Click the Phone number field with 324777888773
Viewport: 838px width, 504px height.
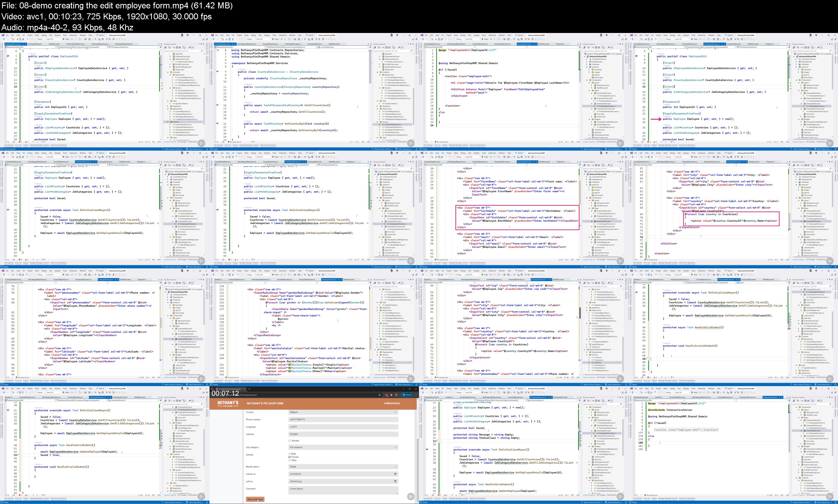coord(343,419)
